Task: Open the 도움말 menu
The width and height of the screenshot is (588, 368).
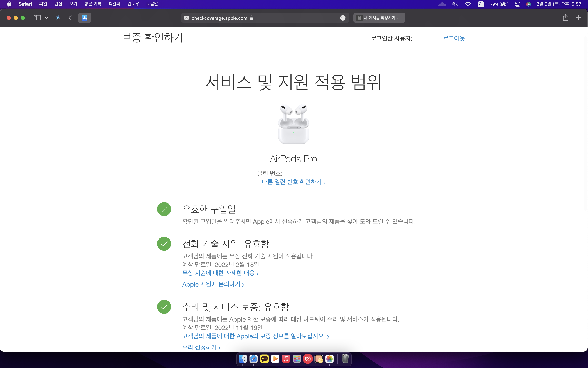Action: coord(152,4)
